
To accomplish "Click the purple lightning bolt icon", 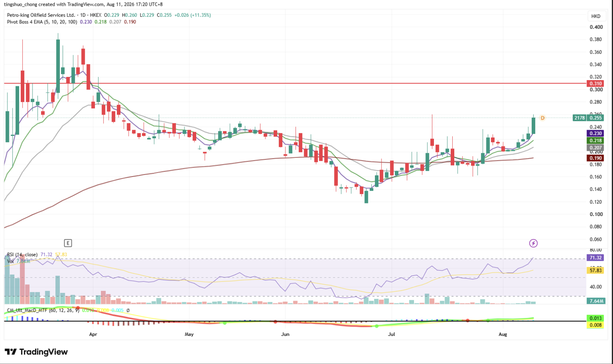I will 533,243.
